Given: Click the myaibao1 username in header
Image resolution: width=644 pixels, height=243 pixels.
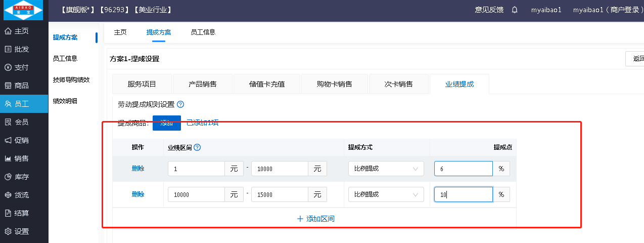Looking at the screenshot, I should tap(546, 10).
